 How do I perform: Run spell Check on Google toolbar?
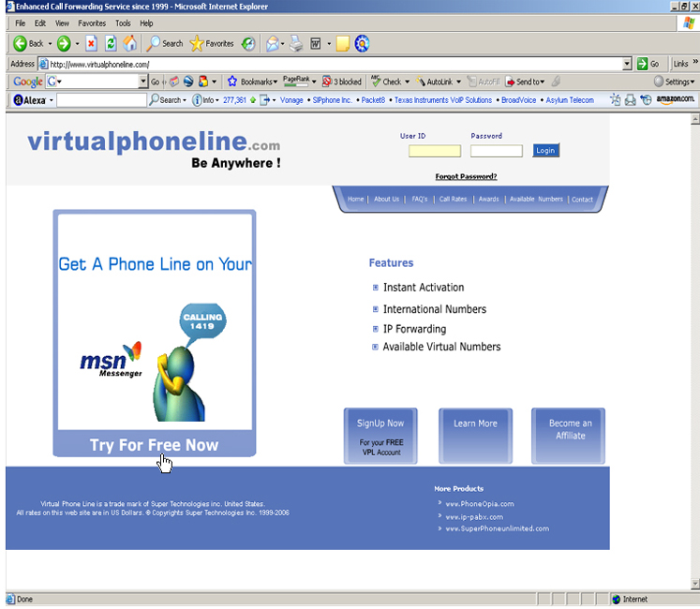387,82
